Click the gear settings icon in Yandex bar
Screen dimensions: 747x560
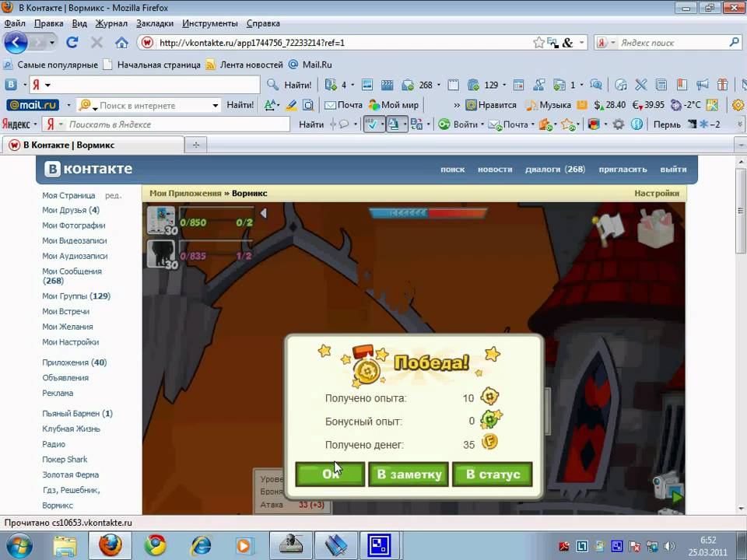coord(619,124)
